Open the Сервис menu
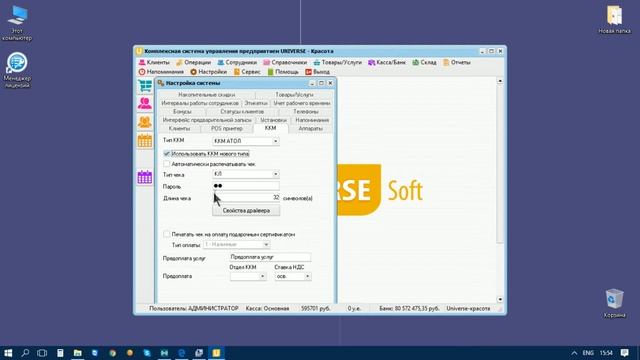The height and width of the screenshot is (360, 640). point(247,72)
